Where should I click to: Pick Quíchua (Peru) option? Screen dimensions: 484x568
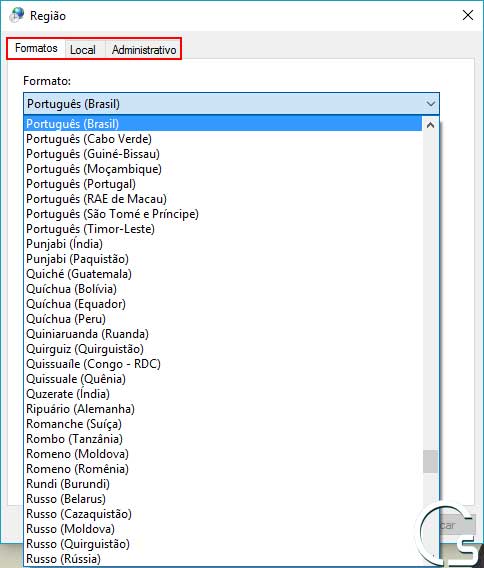point(223,319)
